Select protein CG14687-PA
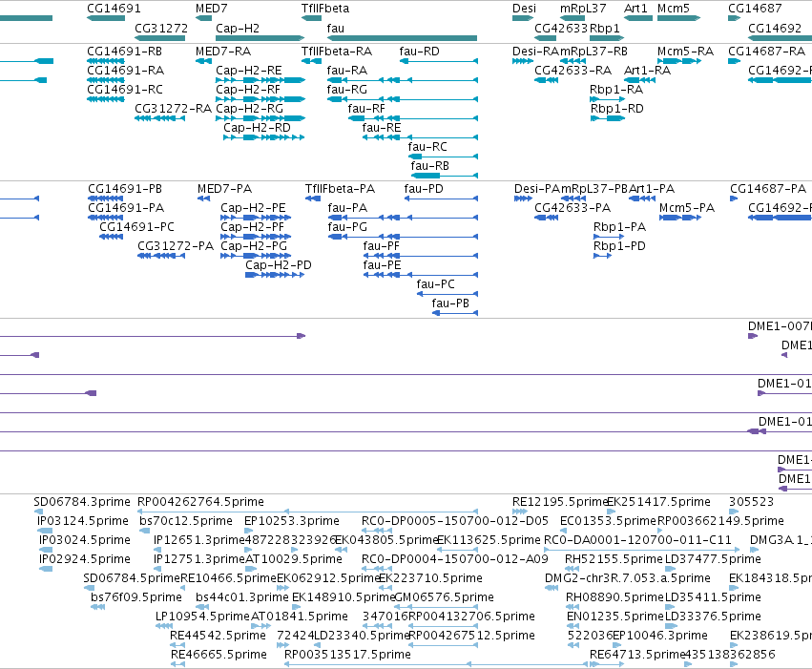The height and width of the screenshot is (669, 812). point(768,188)
